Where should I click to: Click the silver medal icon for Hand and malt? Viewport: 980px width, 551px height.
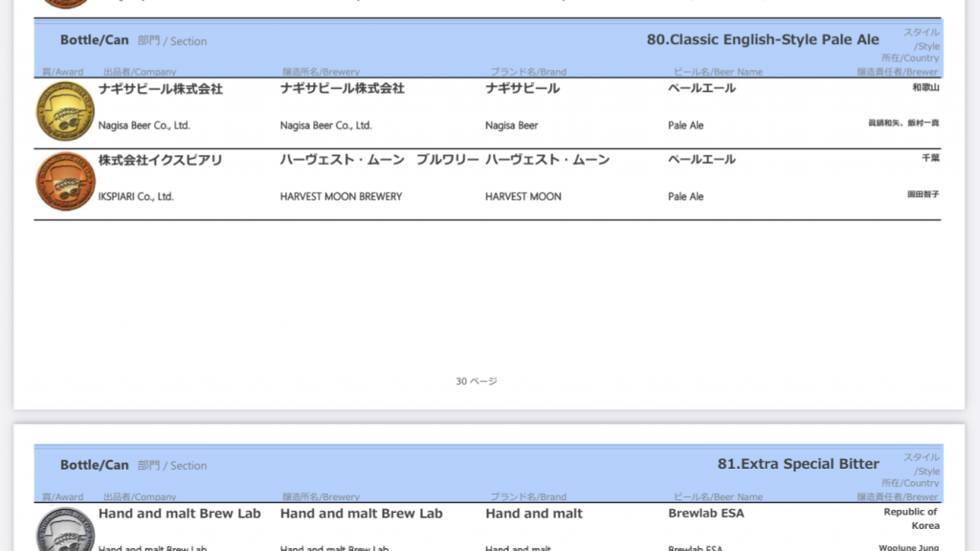[65, 530]
